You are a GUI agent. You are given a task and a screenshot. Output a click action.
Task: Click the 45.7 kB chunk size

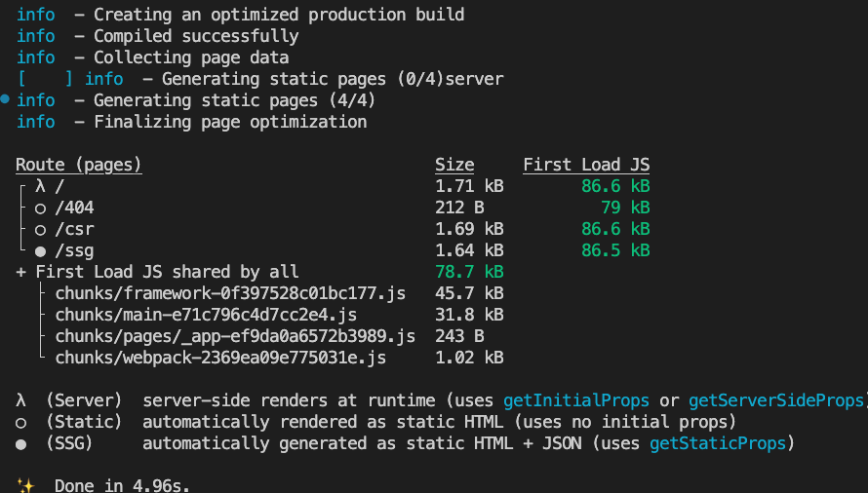[469, 294]
